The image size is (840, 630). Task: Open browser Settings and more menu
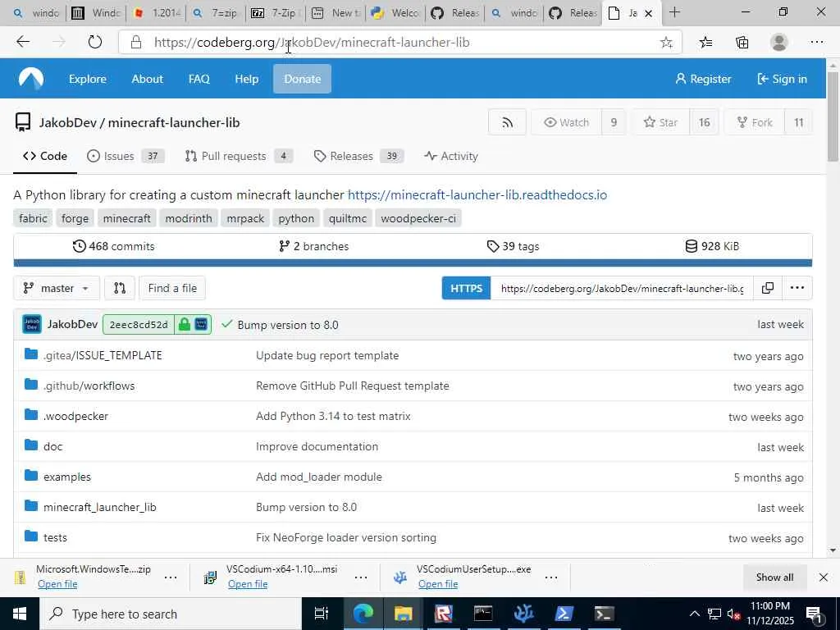[816, 43]
